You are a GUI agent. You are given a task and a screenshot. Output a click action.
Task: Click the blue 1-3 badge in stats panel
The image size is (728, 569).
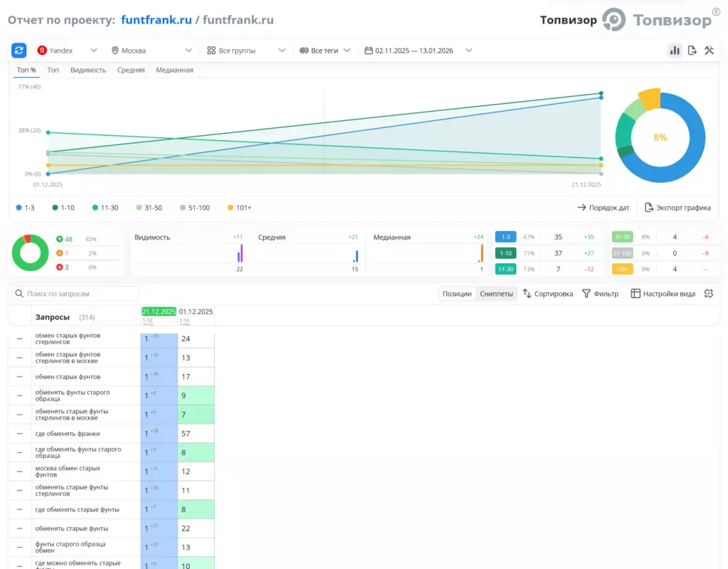click(505, 237)
